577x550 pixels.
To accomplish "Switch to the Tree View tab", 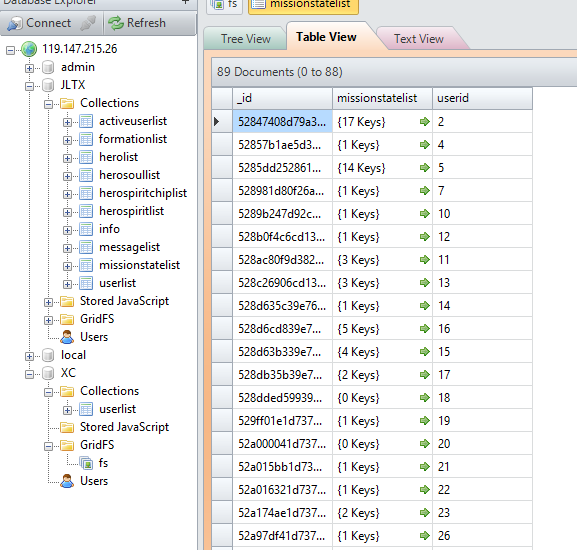I will 245,39.
